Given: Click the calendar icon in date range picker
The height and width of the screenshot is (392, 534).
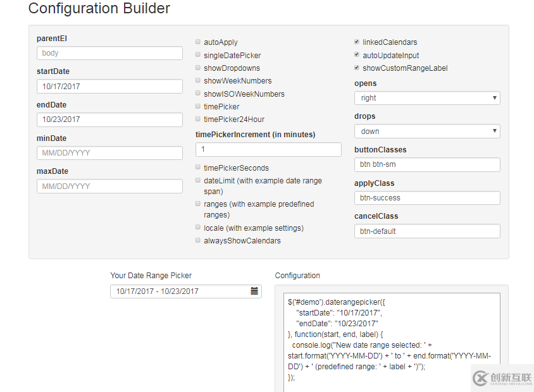Looking at the screenshot, I should click(x=254, y=291).
